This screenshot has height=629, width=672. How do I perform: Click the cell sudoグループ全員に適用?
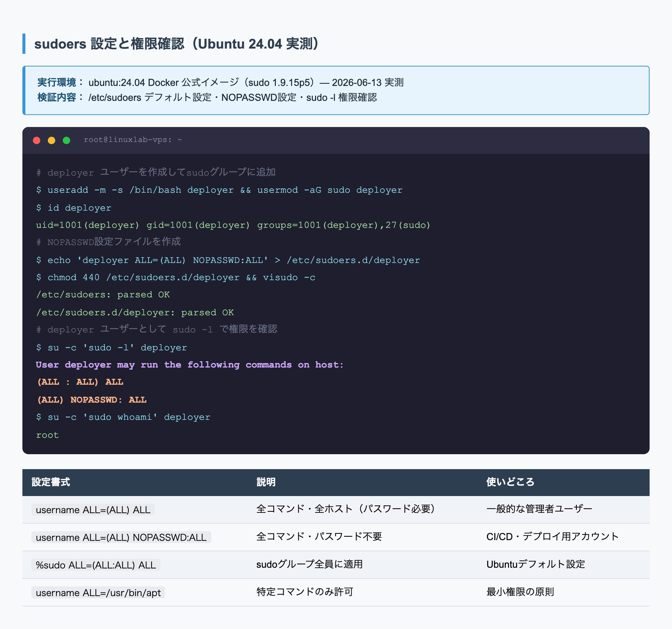click(x=309, y=564)
